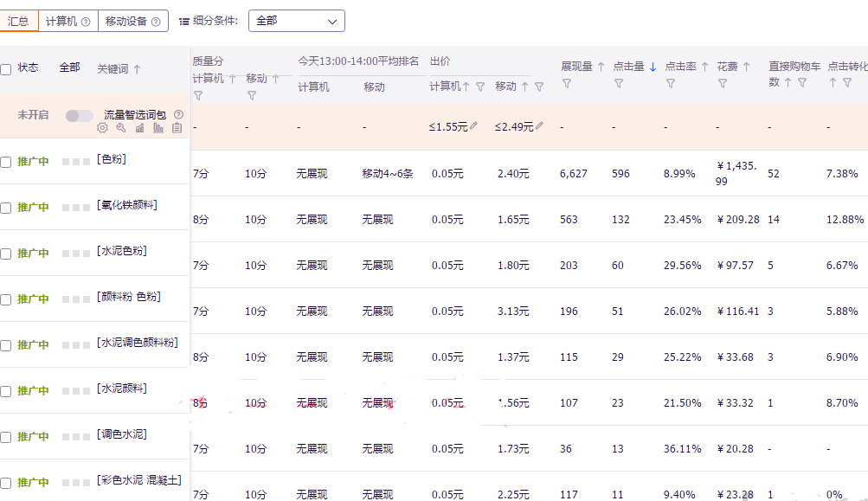The image size is (868, 501).
Task: Edit the ≤2.49元 mobile bid pencil
Action: click(539, 125)
